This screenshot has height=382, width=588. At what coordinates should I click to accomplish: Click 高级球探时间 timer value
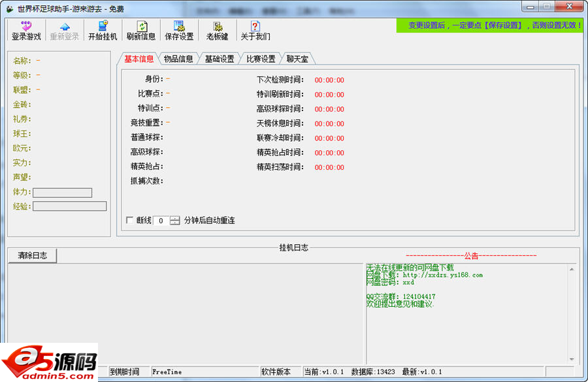pos(329,110)
